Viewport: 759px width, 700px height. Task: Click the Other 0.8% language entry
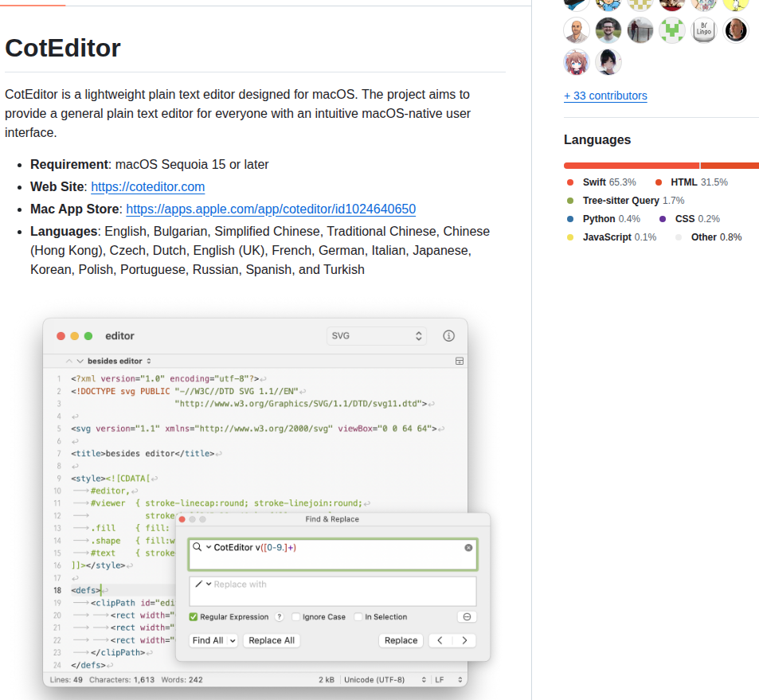709,237
